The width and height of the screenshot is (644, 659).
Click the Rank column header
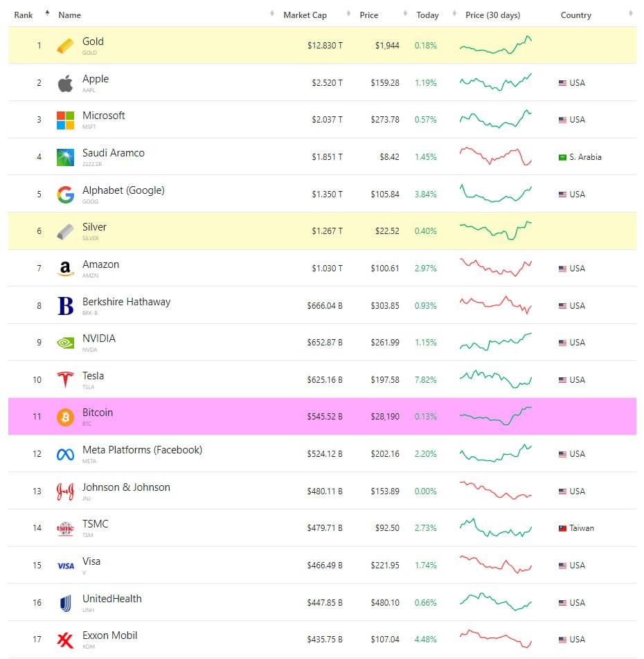point(24,15)
